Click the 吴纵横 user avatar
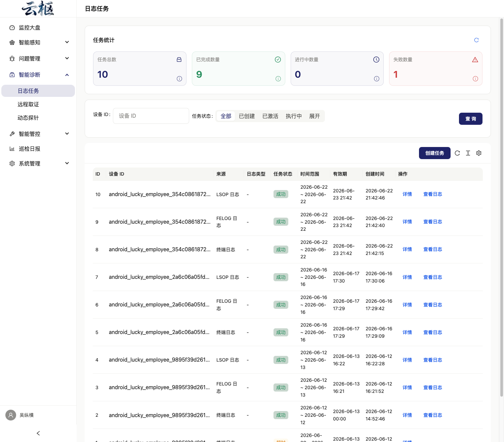Image resolution: width=504 pixels, height=442 pixels. 11,415
